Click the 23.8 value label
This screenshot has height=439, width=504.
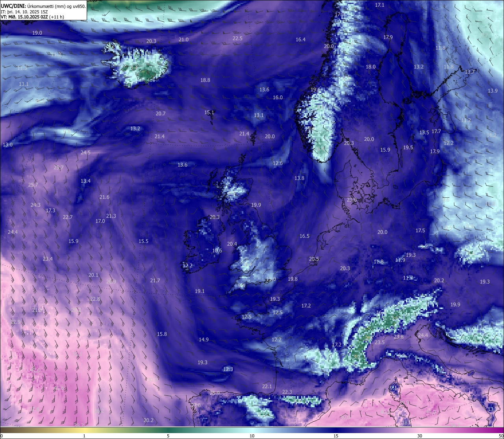pyautogui.click(x=398, y=337)
